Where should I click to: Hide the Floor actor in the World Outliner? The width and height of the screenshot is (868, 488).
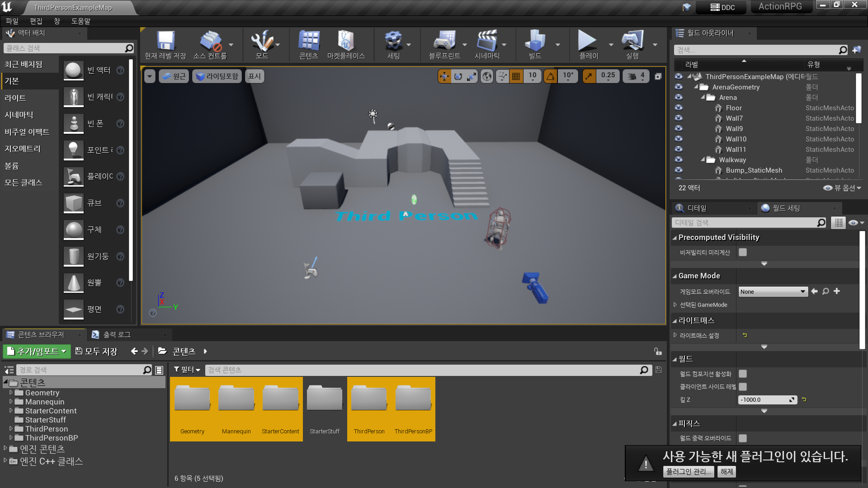(679, 108)
